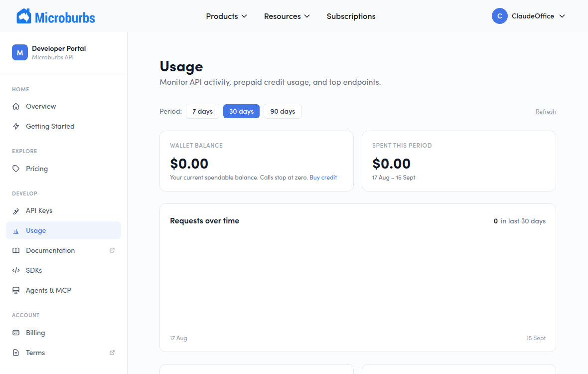
Task: Expand the Products dropdown menu
Action: coord(227,16)
